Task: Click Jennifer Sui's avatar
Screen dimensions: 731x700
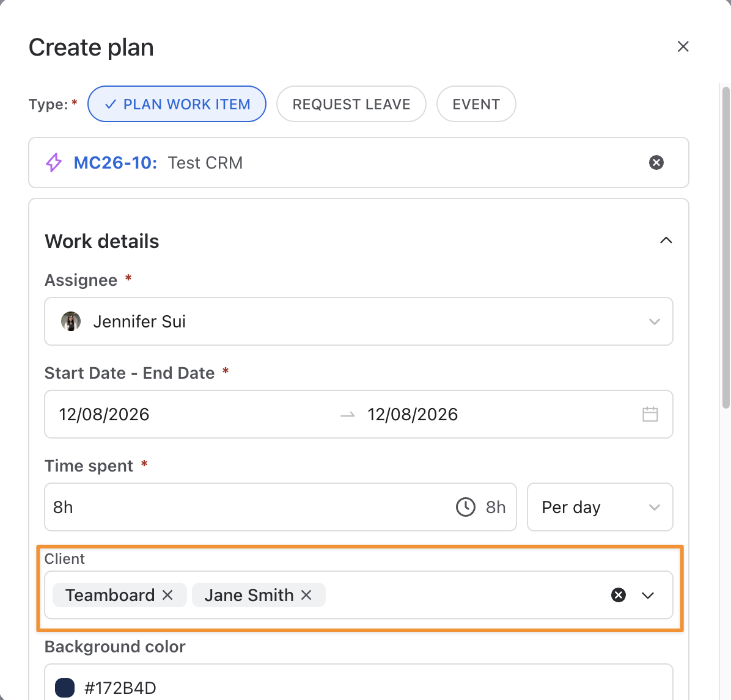Action: coord(71,321)
